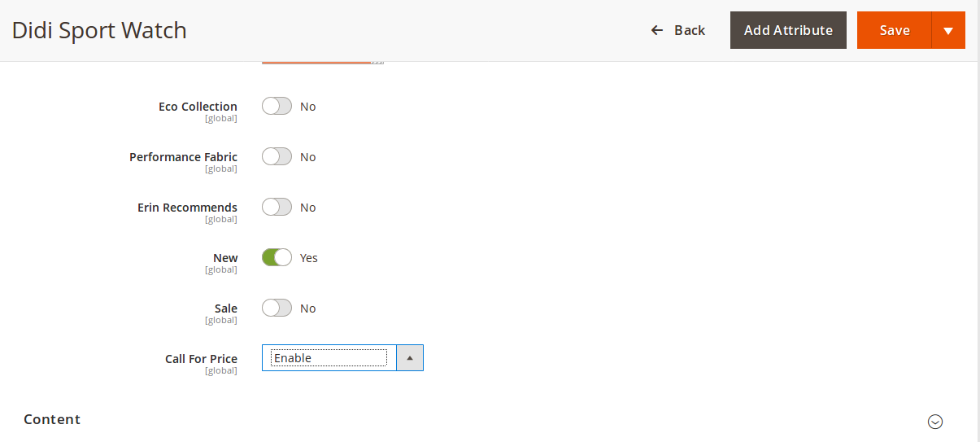This screenshot has height=442, width=980.
Task: Enable the Eco Collection toggle
Action: pos(277,107)
